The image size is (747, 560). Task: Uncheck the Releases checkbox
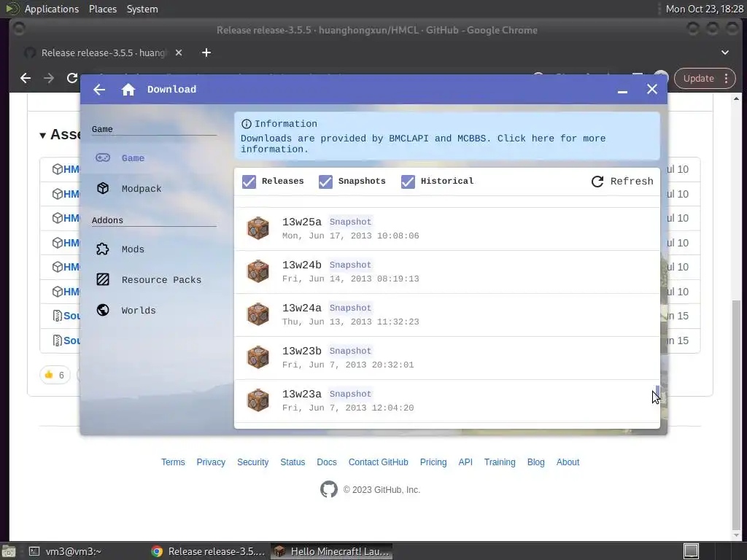[249, 182]
